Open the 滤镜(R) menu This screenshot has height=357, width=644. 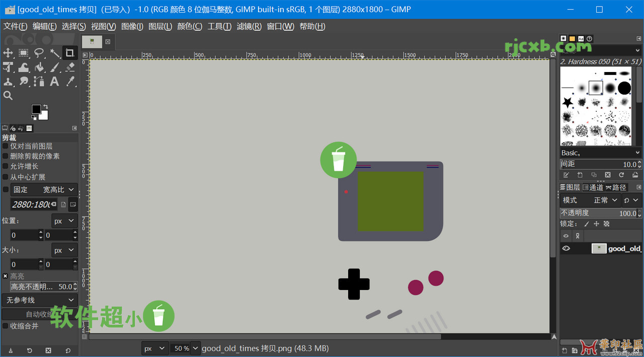[x=249, y=26]
